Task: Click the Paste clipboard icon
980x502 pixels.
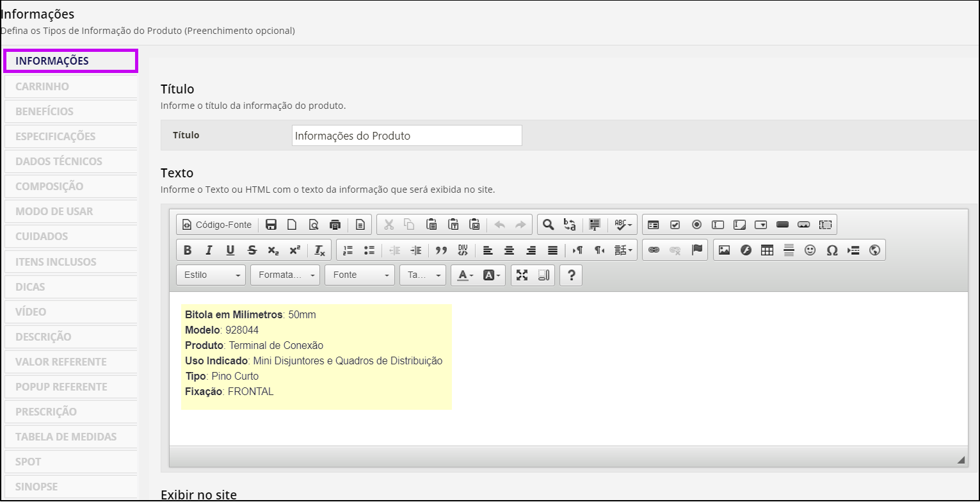Action: tap(431, 225)
